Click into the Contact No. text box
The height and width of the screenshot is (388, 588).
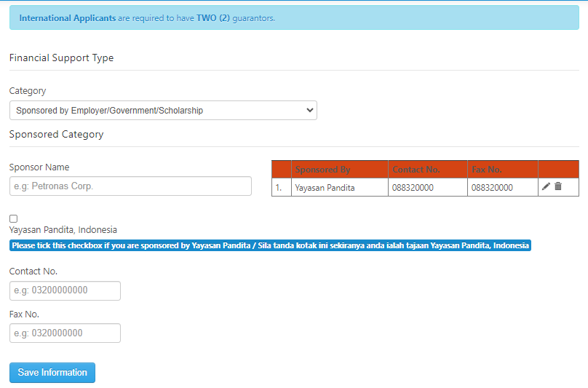(65, 290)
